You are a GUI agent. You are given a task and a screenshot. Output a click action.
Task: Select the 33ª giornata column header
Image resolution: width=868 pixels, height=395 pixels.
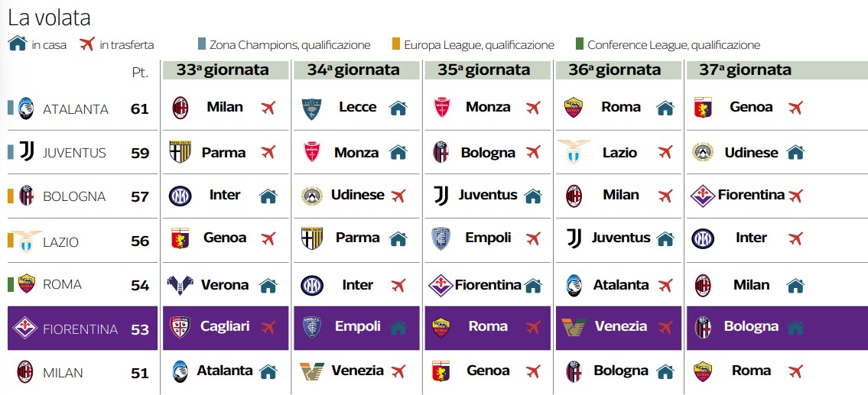point(226,70)
